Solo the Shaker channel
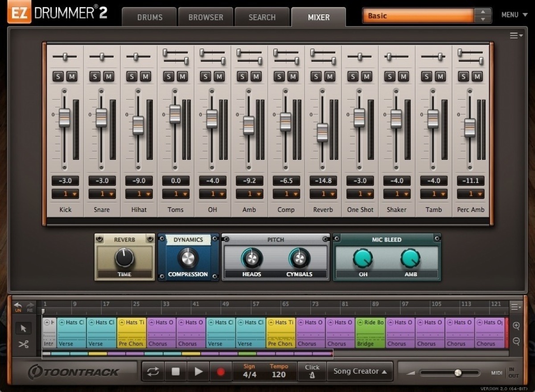The width and height of the screenshot is (535, 392). tap(390, 77)
